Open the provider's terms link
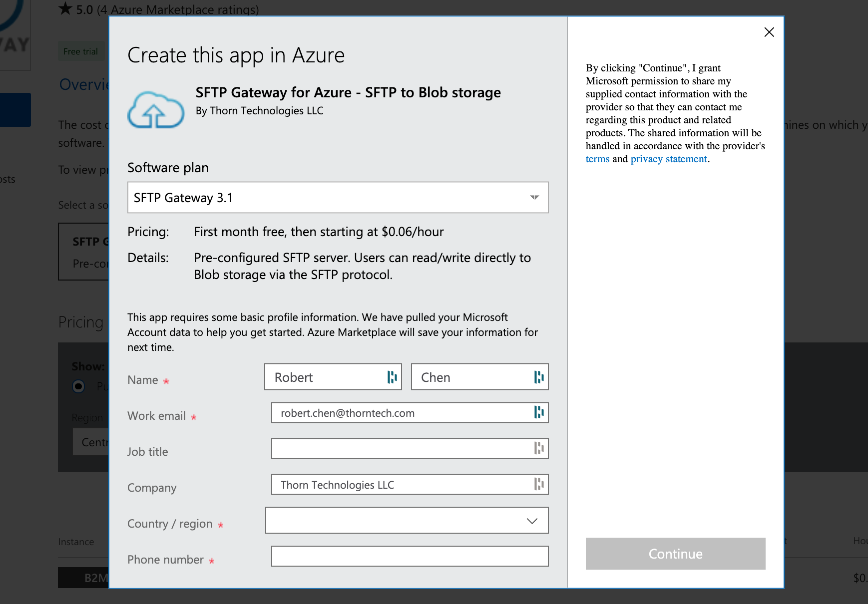The height and width of the screenshot is (604, 868). [597, 159]
